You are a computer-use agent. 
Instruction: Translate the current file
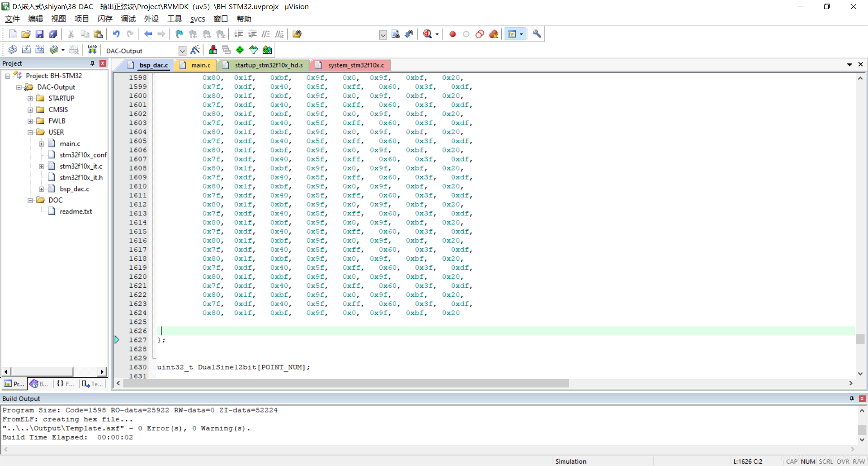pos(13,50)
